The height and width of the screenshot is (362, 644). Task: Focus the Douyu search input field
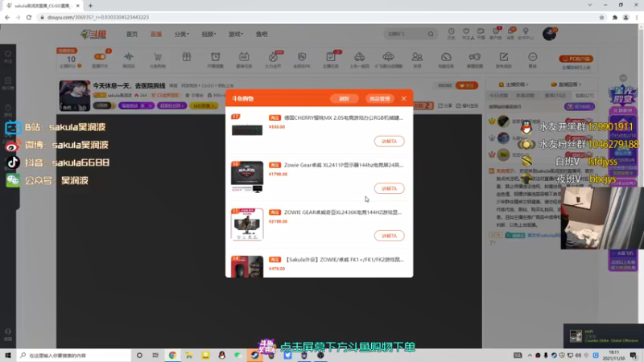pyautogui.click(x=406, y=34)
